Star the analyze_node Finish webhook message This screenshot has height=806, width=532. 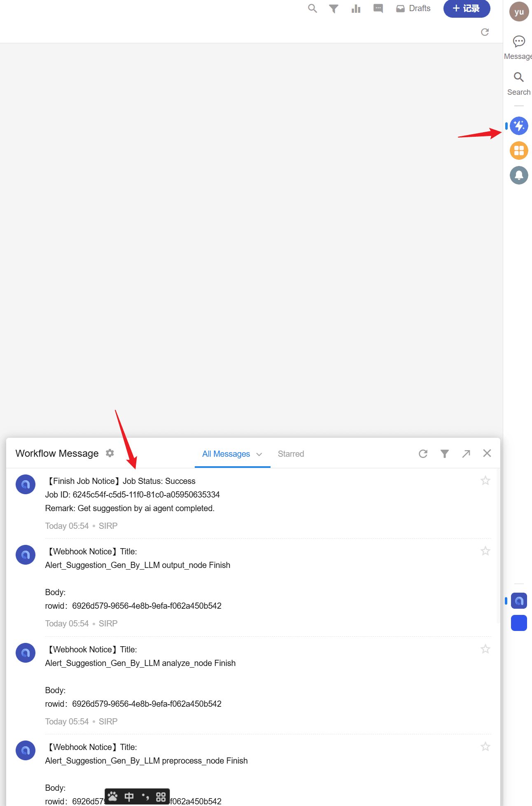point(485,649)
